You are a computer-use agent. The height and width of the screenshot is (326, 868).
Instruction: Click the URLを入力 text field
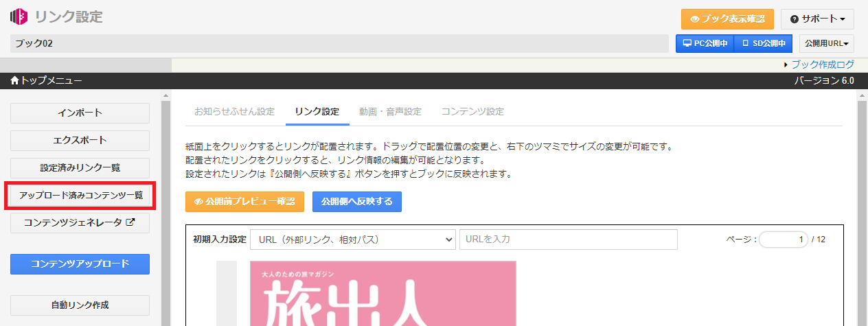[568, 240]
